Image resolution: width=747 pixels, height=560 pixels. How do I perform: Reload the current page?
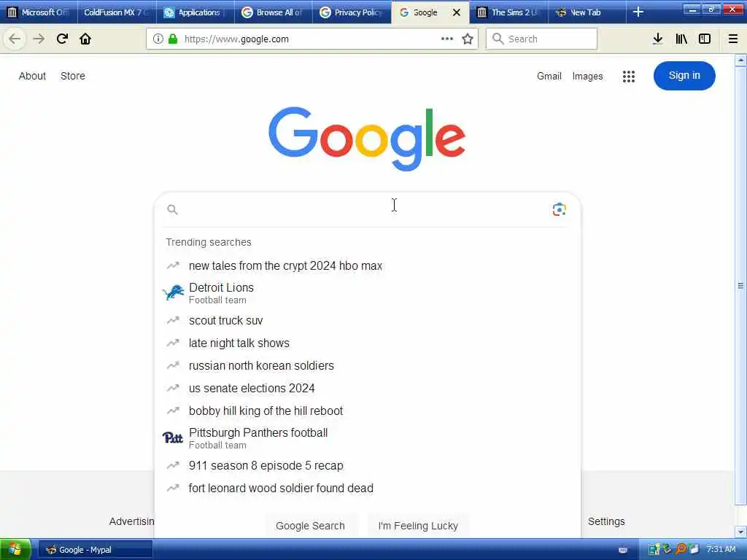(62, 39)
